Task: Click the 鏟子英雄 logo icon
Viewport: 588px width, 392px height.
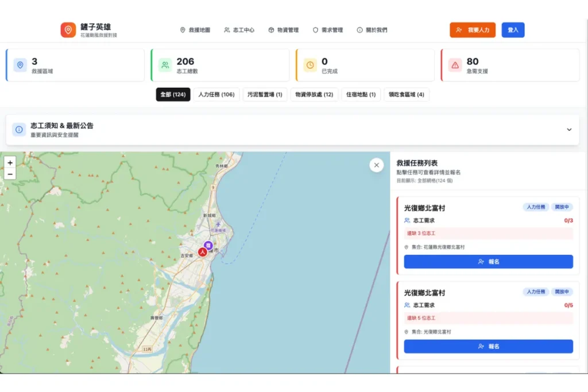Action: [68, 30]
